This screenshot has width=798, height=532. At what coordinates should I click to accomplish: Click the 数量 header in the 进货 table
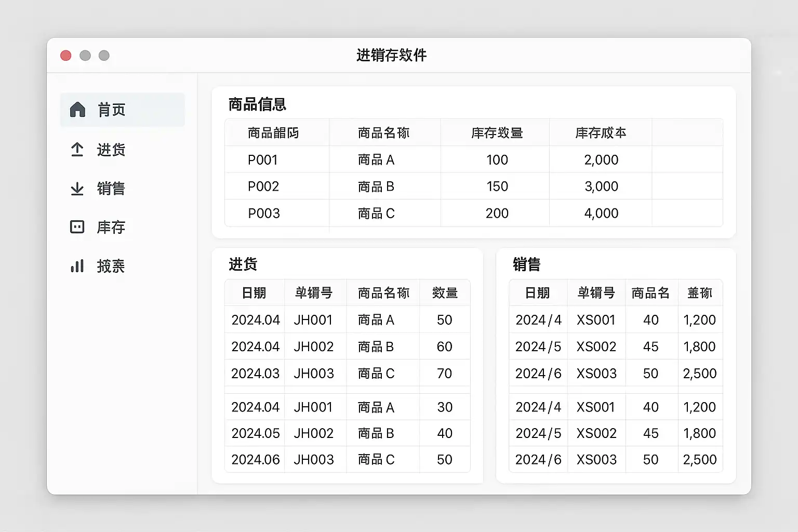point(445,293)
